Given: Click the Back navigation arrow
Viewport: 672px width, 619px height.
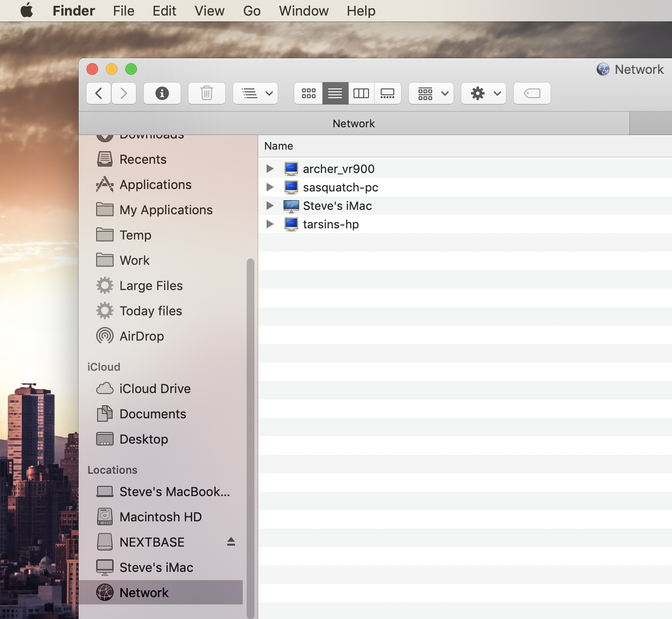Looking at the screenshot, I should (99, 93).
